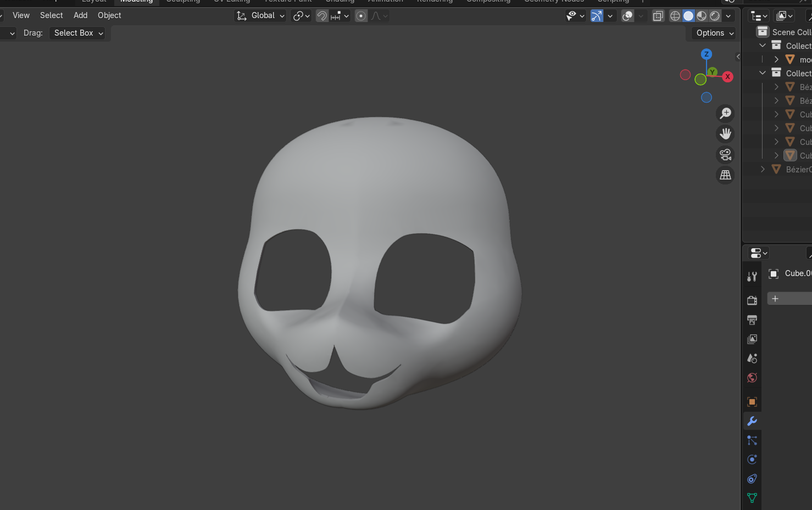Open the Output properties tab
Viewport: 812px width, 510px height.
pyautogui.click(x=752, y=320)
